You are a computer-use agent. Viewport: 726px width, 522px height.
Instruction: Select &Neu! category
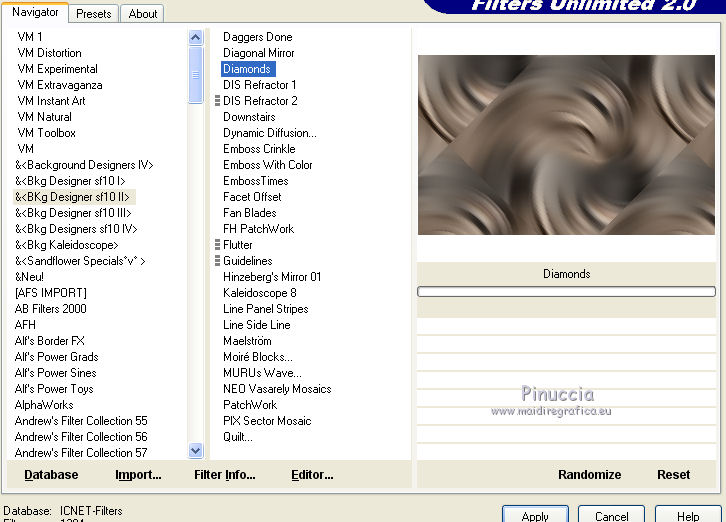[30, 277]
